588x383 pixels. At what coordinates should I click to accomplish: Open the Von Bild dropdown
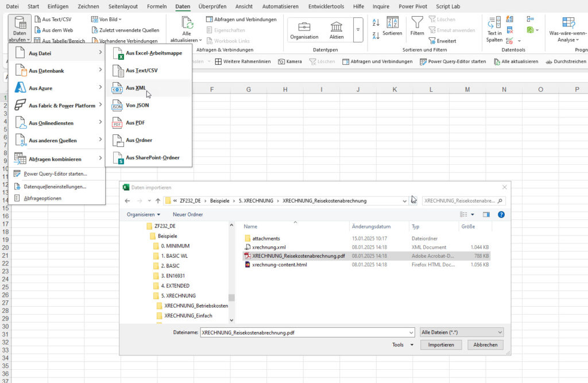[x=106, y=19]
